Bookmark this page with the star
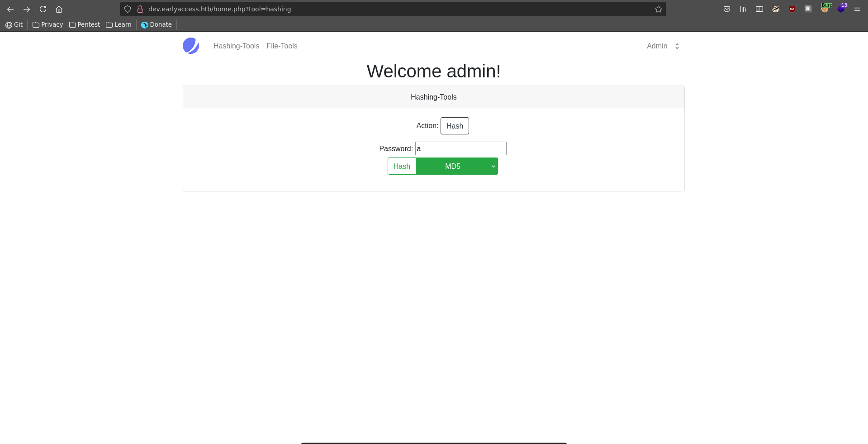868x444 pixels. click(658, 9)
